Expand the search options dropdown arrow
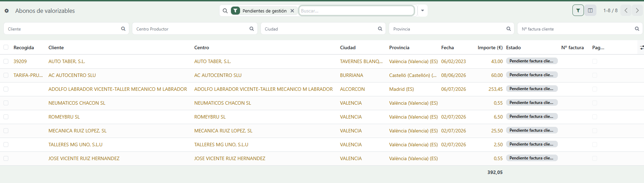The width and height of the screenshot is (644, 183). click(x=422, y=11)
